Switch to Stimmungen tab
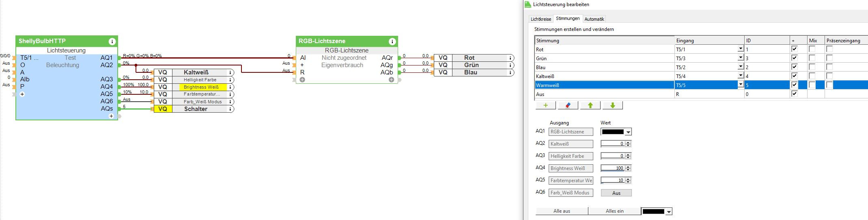Viewport: 868px width, 220px height. tap(568, 18)
